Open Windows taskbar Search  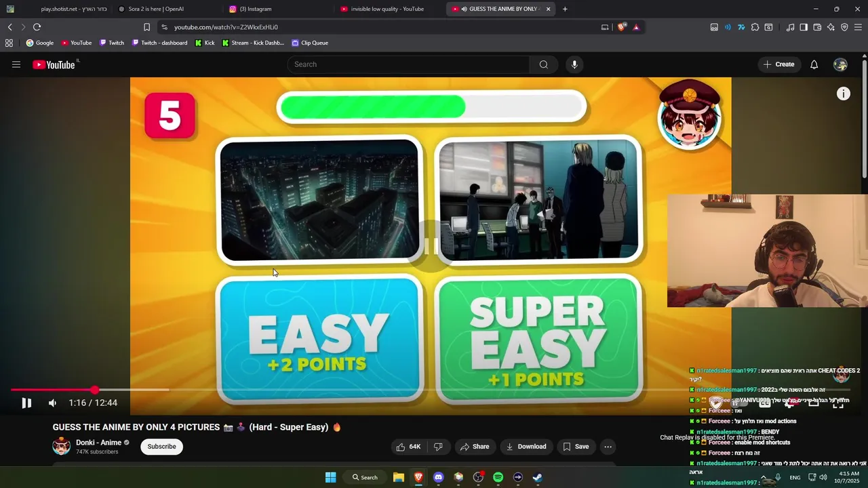point(365,477)
